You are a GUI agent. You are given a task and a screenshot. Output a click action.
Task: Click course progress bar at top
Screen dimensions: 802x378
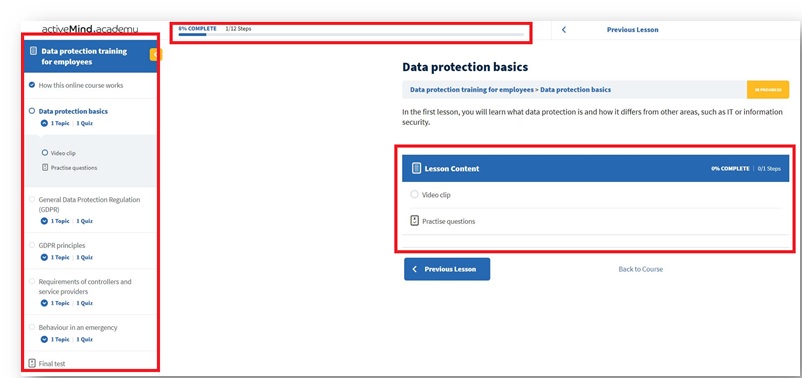click(351, 35)
